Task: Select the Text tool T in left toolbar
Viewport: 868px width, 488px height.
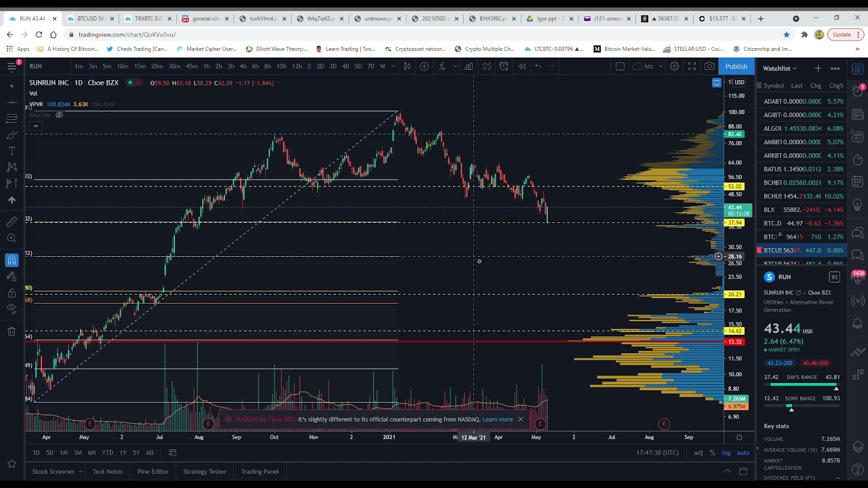Action: pyautogui.click(x=12, y=150)
